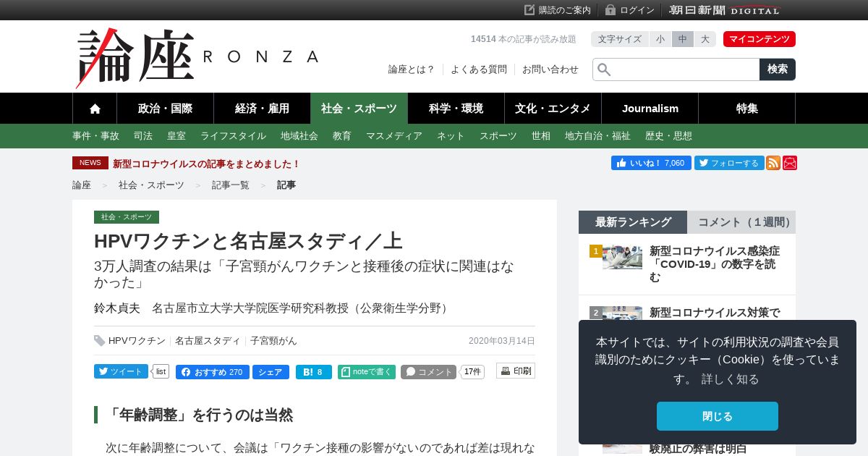Click the ログイン lock link
Screen dimensions: 868x456
pyautogui.click(x=630, y=10)
